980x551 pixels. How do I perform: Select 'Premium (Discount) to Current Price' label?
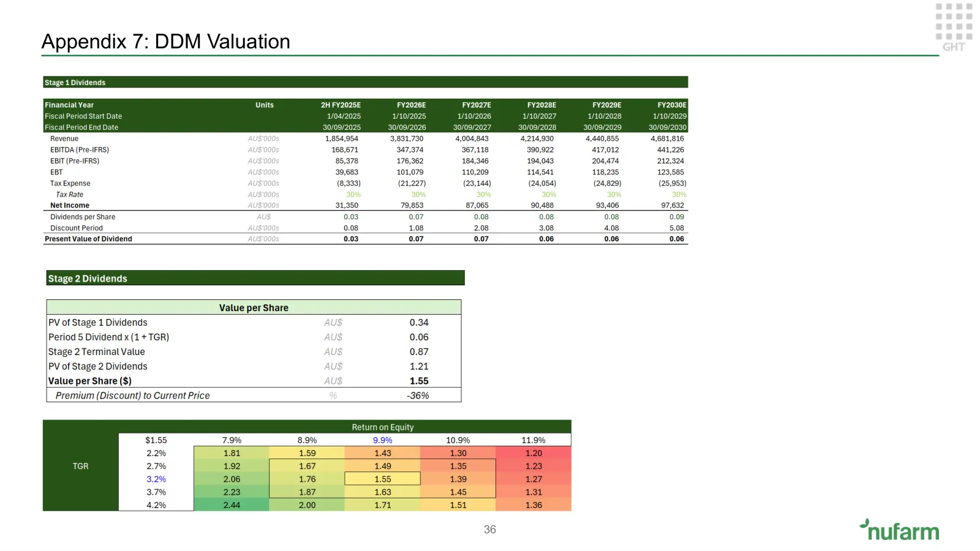point(133,396)
